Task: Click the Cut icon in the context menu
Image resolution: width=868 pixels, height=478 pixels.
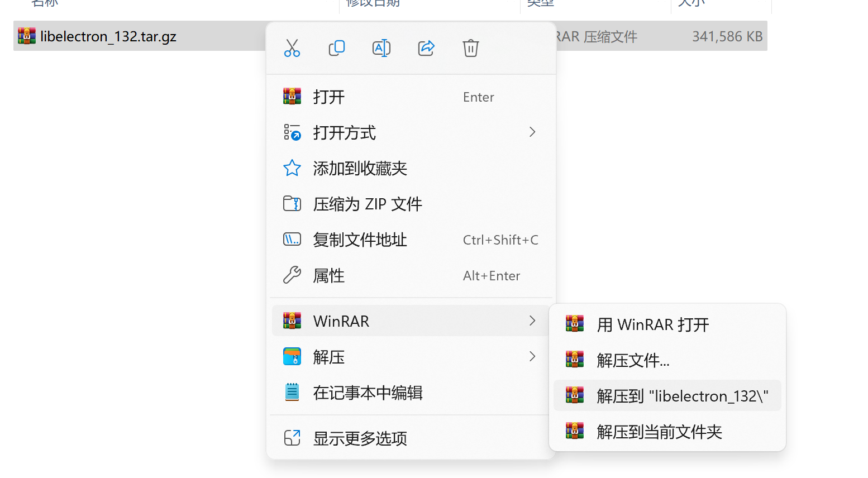Action: pyautogui.click(x=292, y=48)
